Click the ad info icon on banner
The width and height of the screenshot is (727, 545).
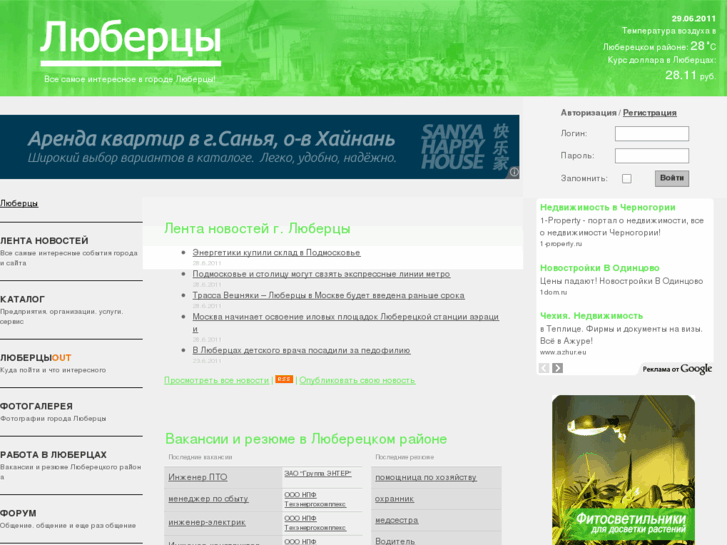(514, 173)
